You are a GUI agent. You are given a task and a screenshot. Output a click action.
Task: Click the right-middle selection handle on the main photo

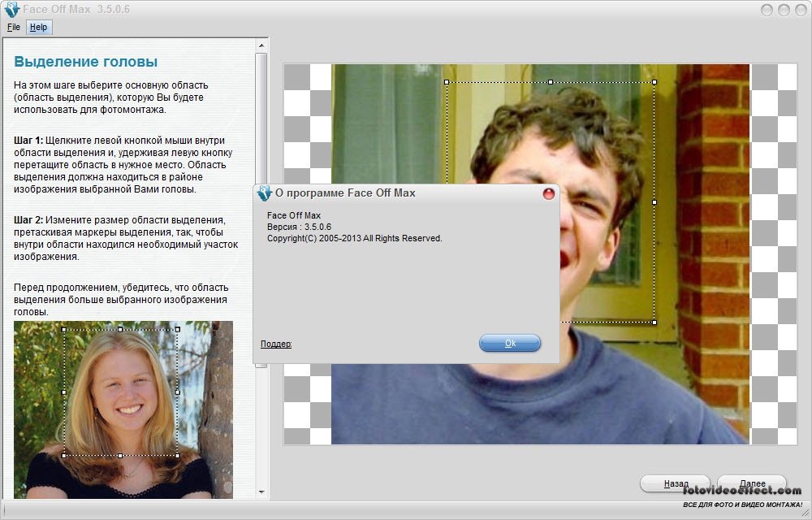654,202
